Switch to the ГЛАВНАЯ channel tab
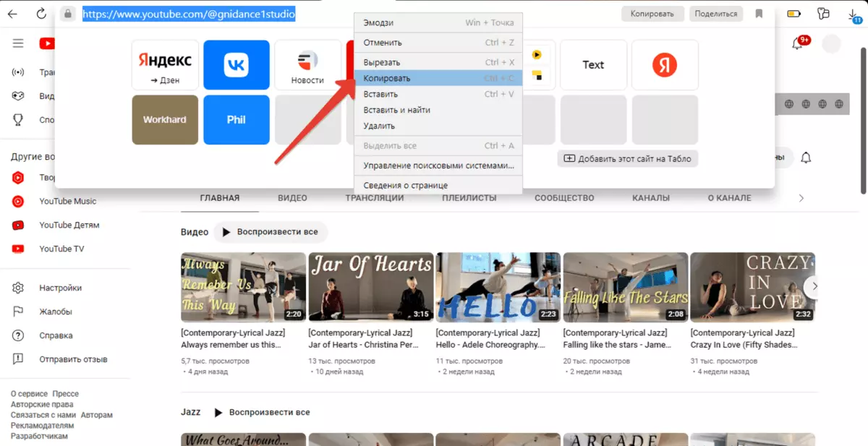The image size is (868, 446). point(220,198)
